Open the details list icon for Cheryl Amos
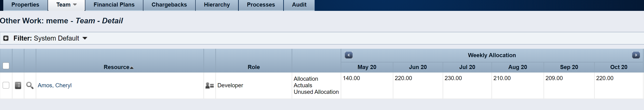 point(18,86)
